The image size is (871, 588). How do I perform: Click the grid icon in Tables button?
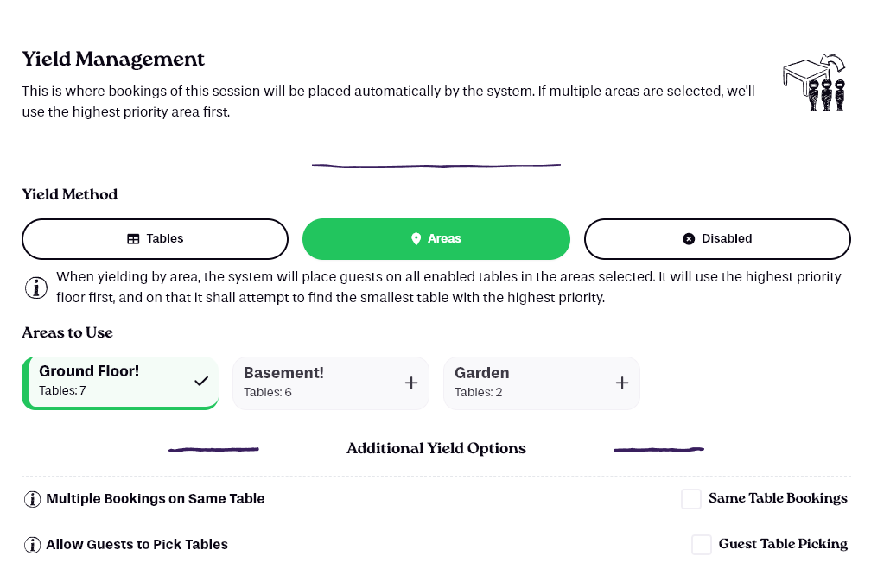tap(133, 239)
